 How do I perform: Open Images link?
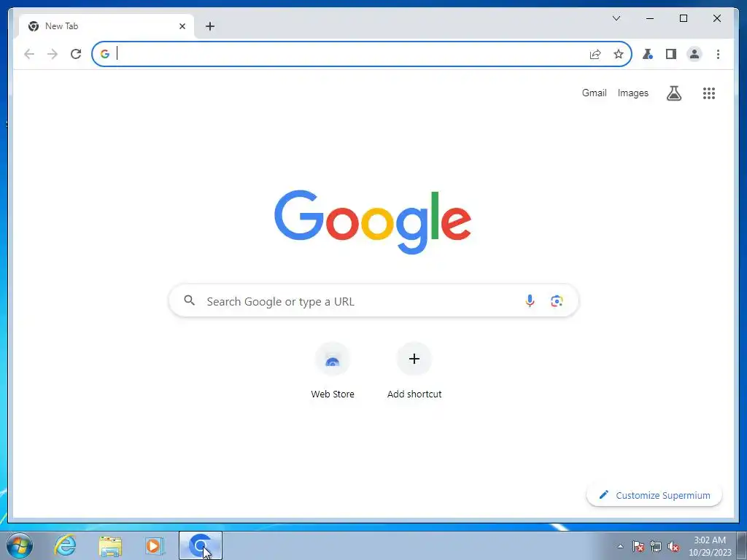pyautogui.click(x=632, y=93)
